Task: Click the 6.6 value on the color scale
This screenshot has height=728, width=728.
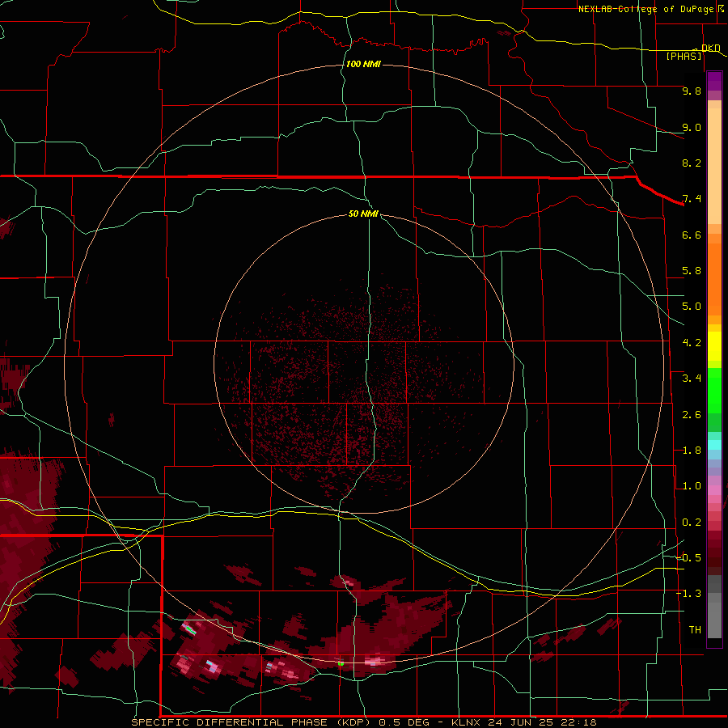Action: (692, 235)
